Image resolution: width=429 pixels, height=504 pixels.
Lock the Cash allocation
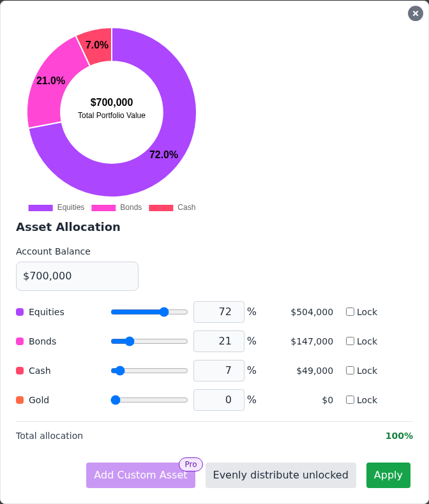point(350,371)
